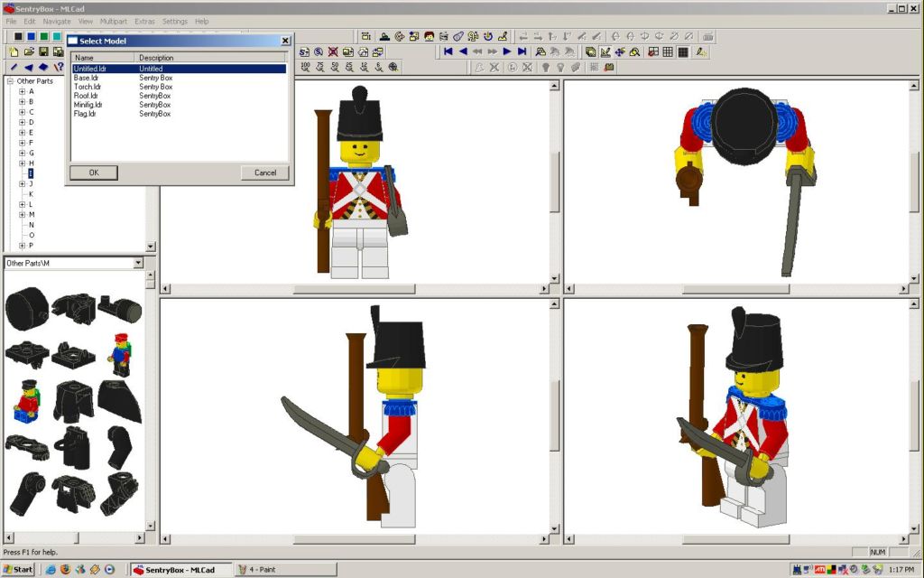Open the File menu
The height and width of the screenshot is (578, 924).
click(11, 22)
